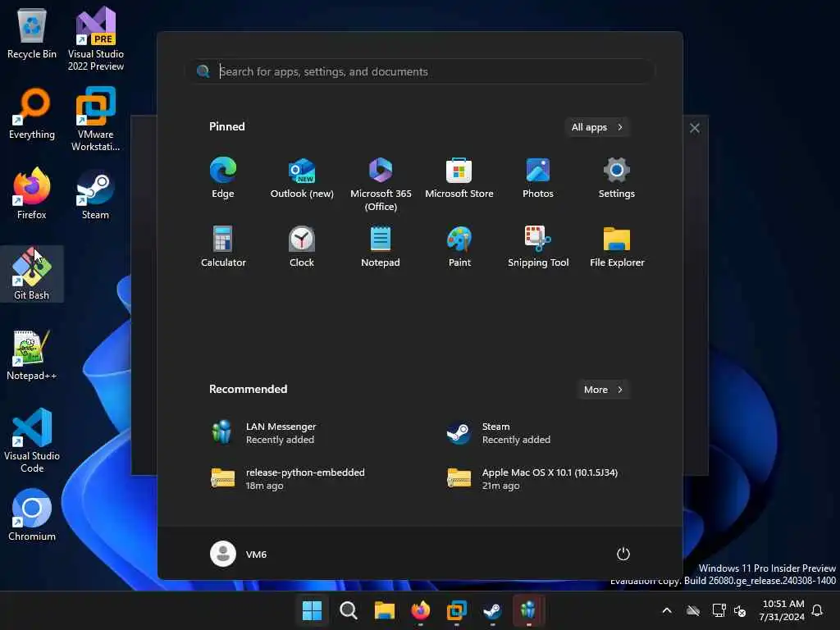Open the Clock app

[302, 246]
